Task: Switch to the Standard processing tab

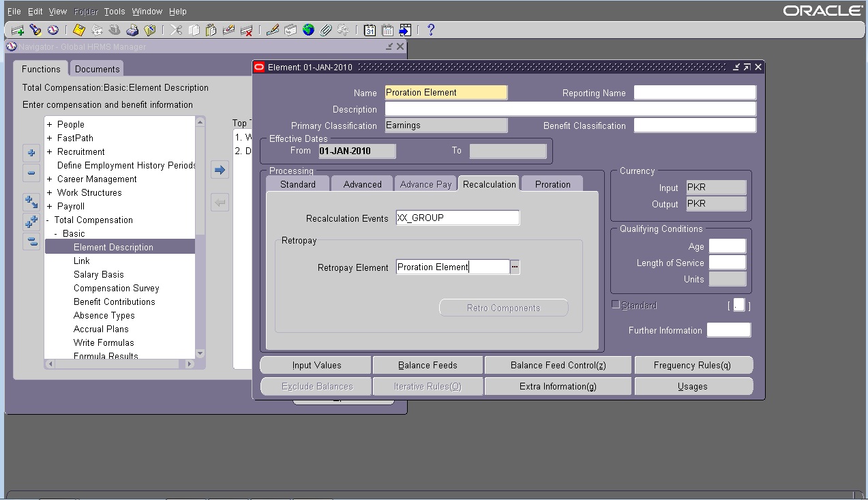Action: (298, 184)
